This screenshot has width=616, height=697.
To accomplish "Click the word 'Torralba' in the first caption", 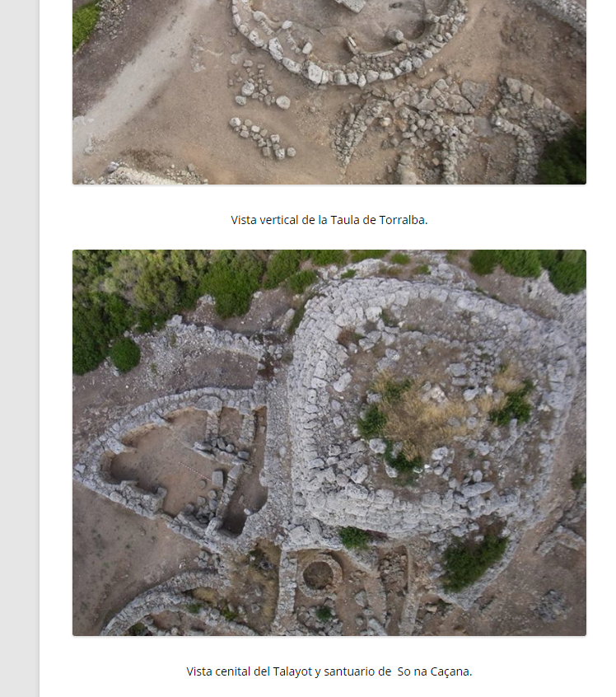I will (x=403, y=220).
